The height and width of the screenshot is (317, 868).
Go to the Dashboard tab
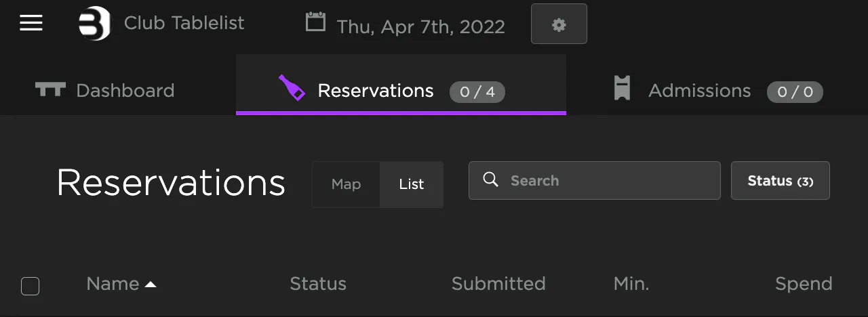(125, 91)
